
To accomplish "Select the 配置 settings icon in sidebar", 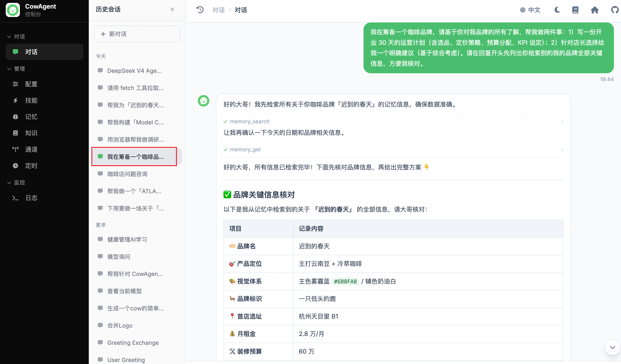I will [15, 84].
